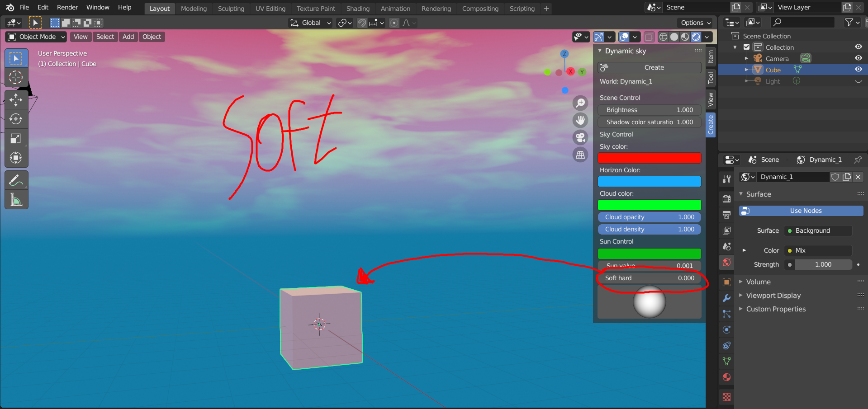Toggle X-ray display mode
Image resolution: width=868 pixels, height=409 pixels.
pyautogui.click(x=649, y=37)
